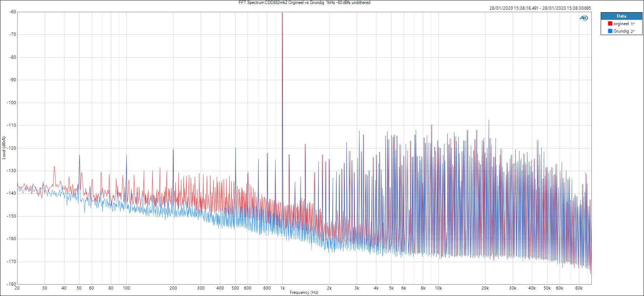Screen dimensions: 644x296
Task: Click the FFT Spectrum graph title
Action: 304,3
